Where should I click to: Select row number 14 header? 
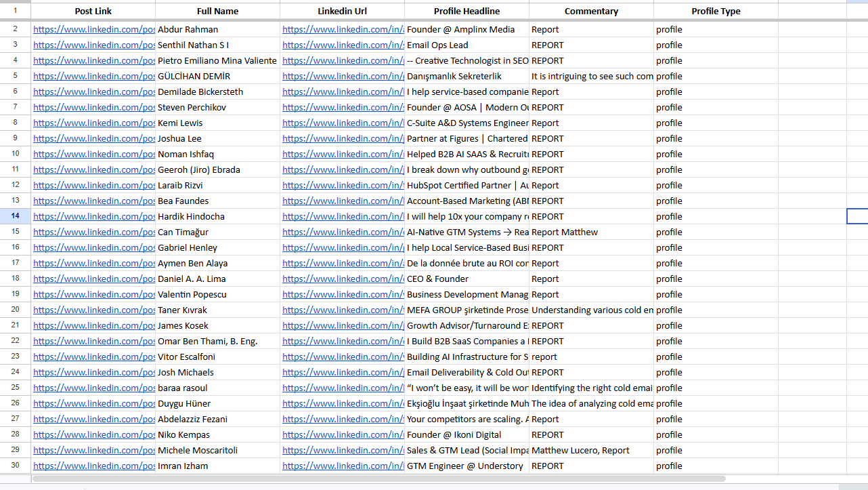point(16,216)
